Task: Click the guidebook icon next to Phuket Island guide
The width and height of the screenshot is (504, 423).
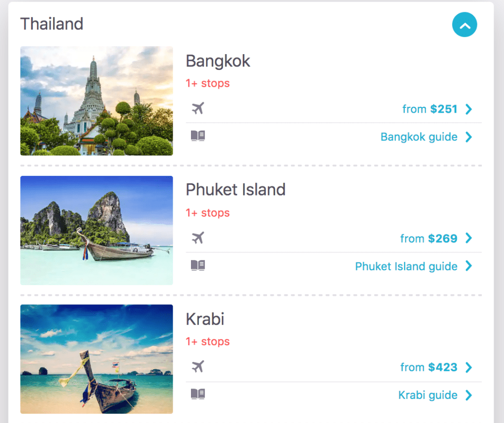Action: tap(198, 266)
